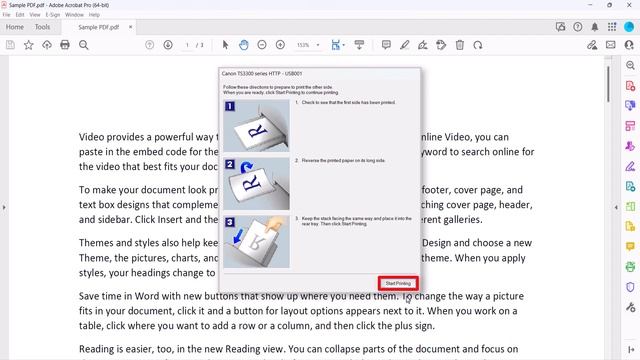640x360 pixels.
Task: Select the Highlight text pen tool
Action: coord(404,45)
